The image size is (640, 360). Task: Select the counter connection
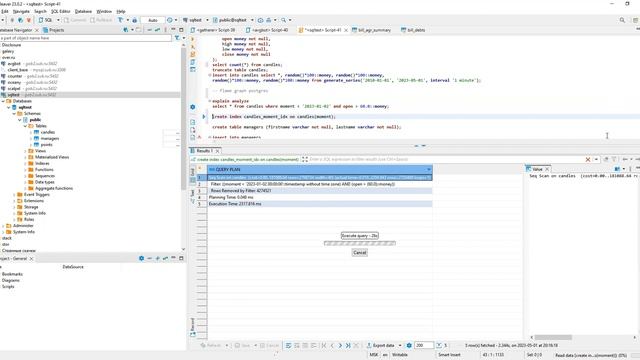[15, 76]
